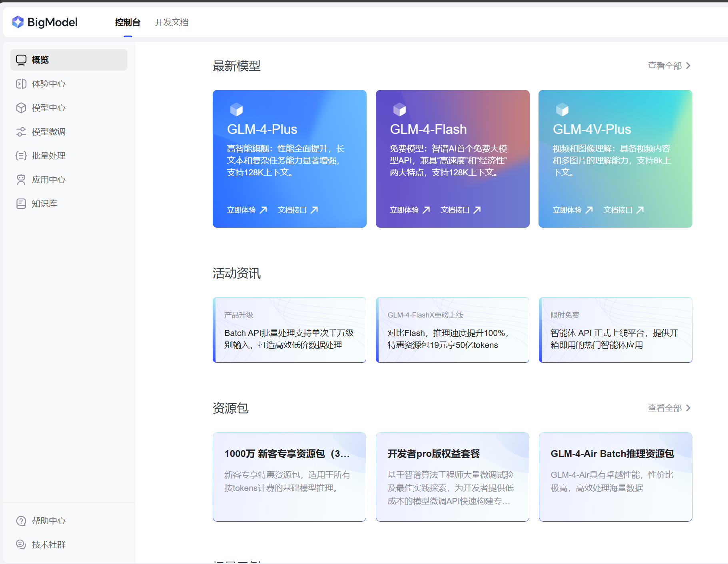Click the GLM-4V-Plus card cube icon
This screenshot has width=728, height=564.
pos(562,109)
